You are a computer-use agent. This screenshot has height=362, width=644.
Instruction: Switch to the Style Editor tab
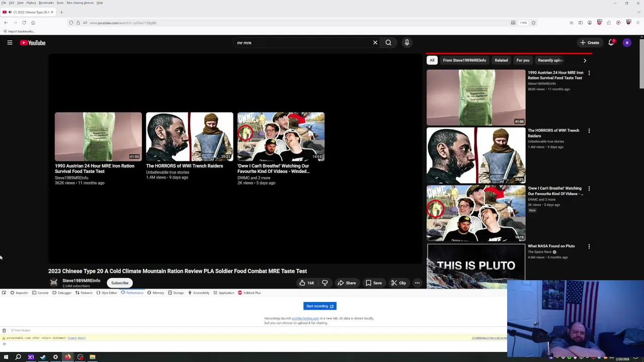coord(107,293)
